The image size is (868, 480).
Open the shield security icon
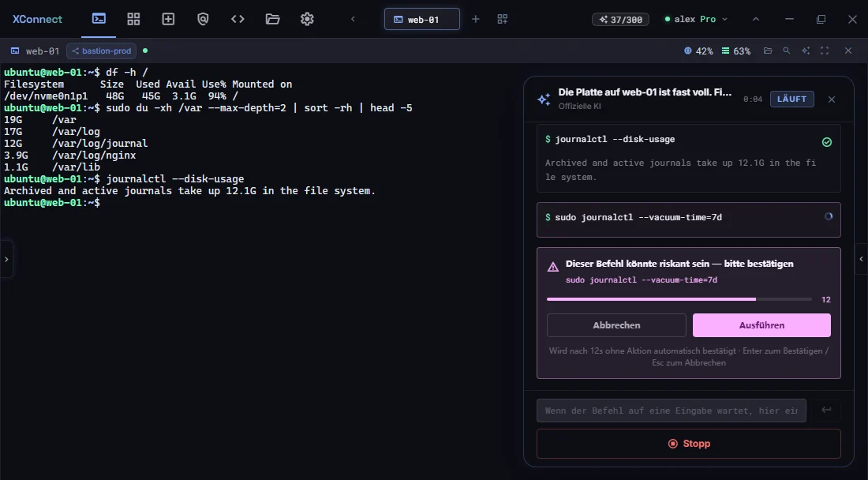click(203, 19)
